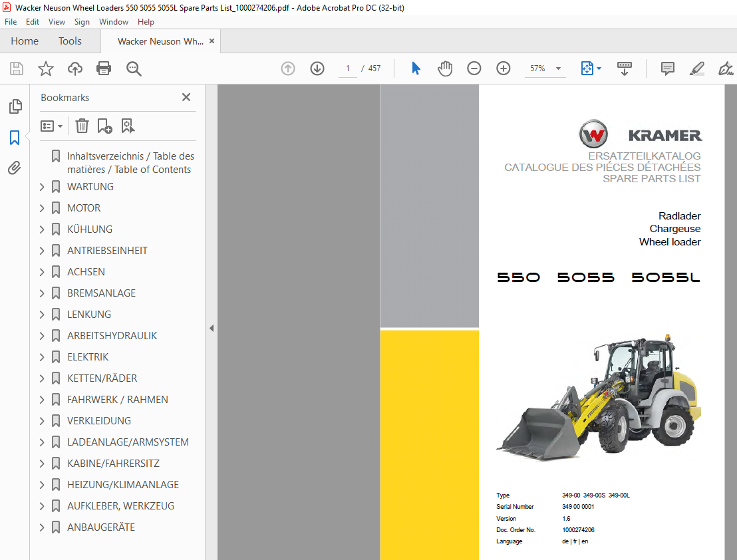Expand the LENKUNG bookmark

[42, 315]
